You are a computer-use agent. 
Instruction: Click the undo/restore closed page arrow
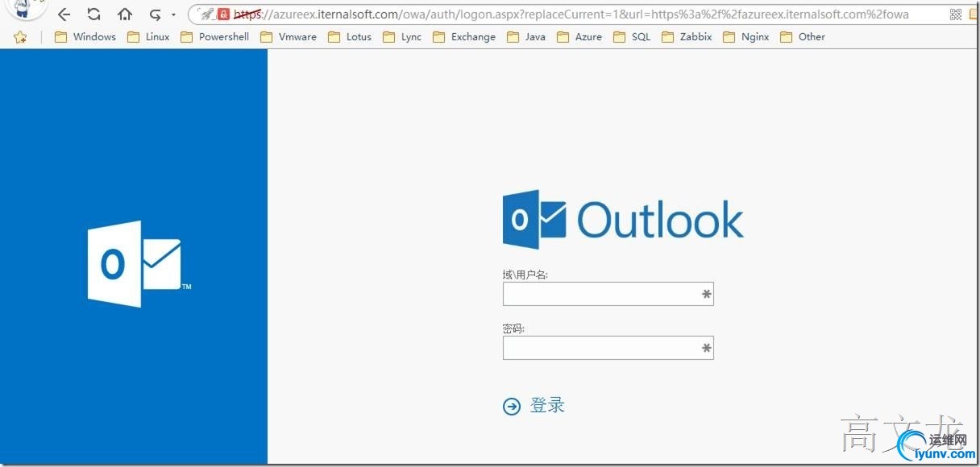click(x=155, y=14)
